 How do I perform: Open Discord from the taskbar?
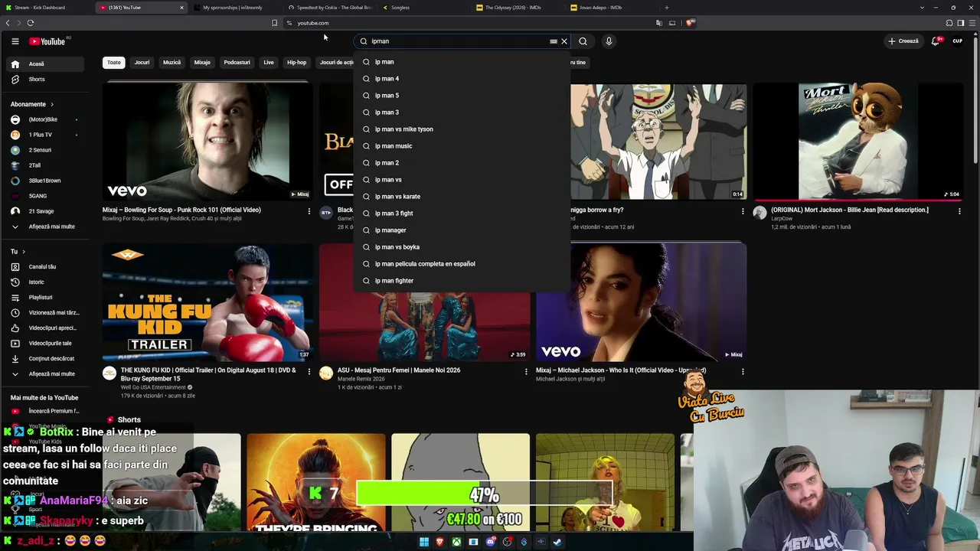tap(491, 542)
